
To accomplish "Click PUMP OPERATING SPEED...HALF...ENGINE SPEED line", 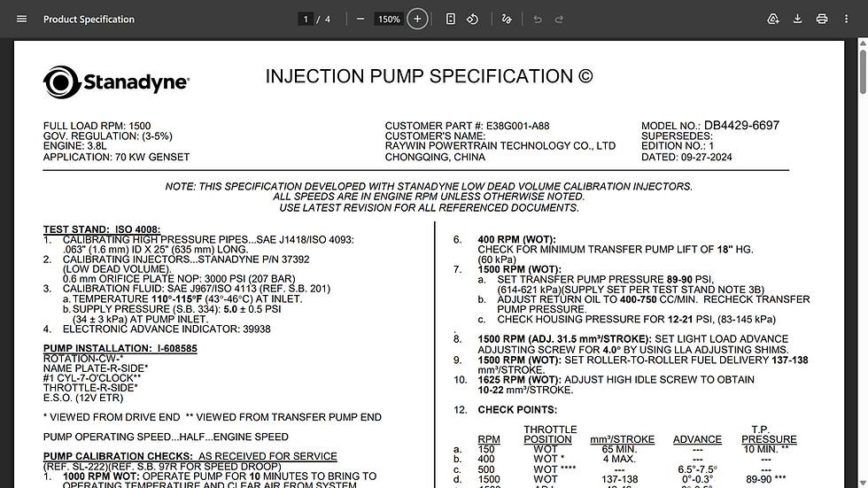I will click(x=166, y=437).
